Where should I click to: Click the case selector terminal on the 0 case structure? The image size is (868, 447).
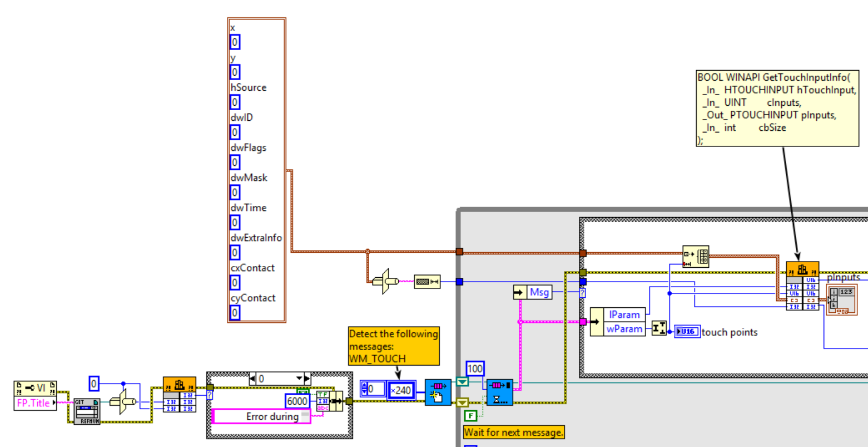click(x=210, y=395)
